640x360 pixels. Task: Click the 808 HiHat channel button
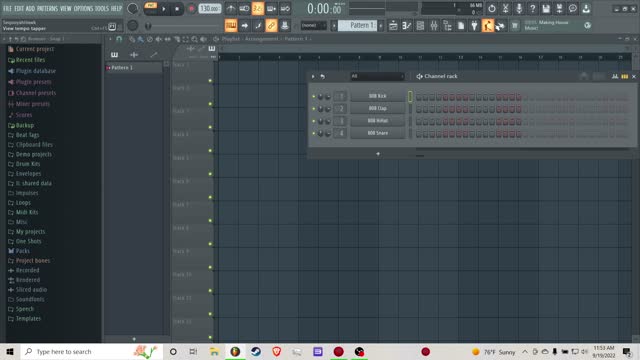[378, 121]
